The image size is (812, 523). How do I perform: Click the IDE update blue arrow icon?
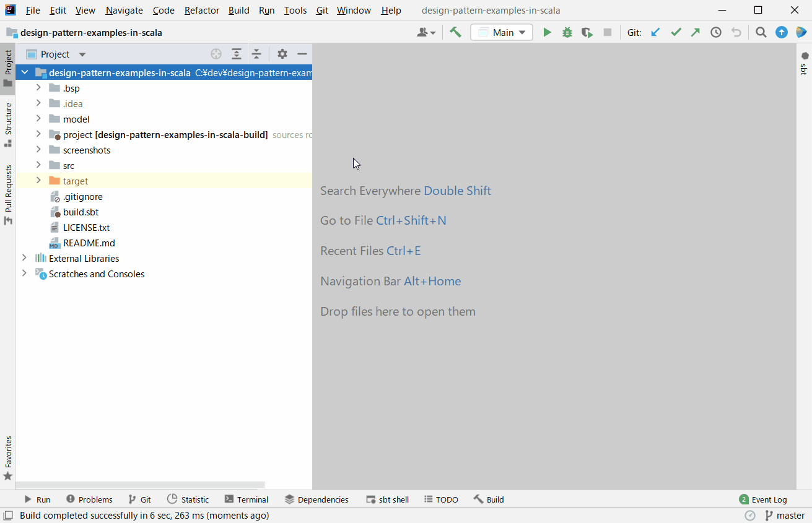782,32
